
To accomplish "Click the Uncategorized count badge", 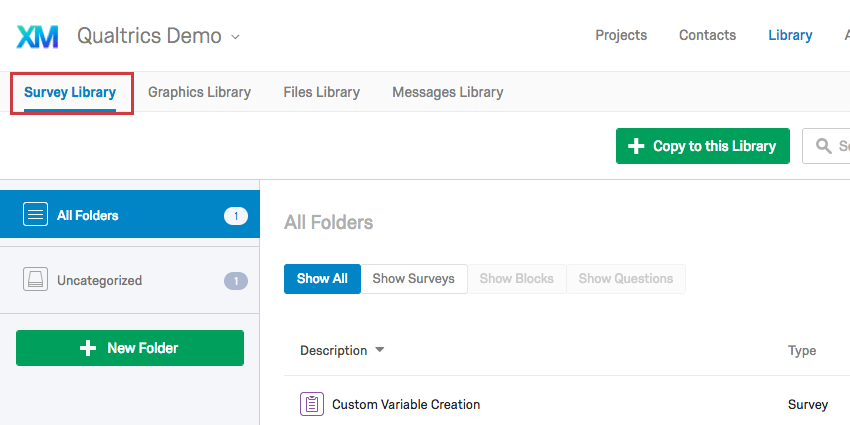I will (236, 281).
